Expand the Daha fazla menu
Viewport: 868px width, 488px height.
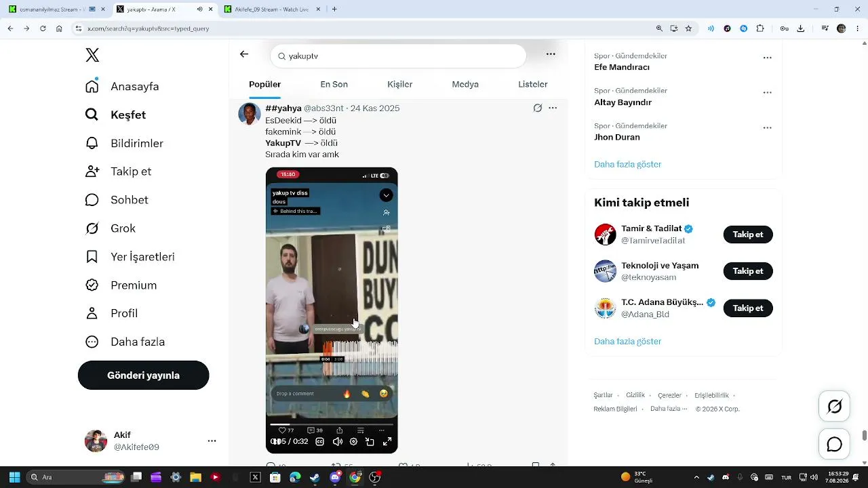(125, 342)
